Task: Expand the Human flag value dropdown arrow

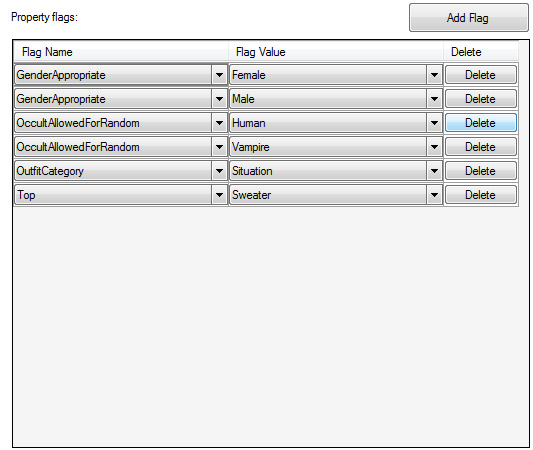Action: (434, 123)
